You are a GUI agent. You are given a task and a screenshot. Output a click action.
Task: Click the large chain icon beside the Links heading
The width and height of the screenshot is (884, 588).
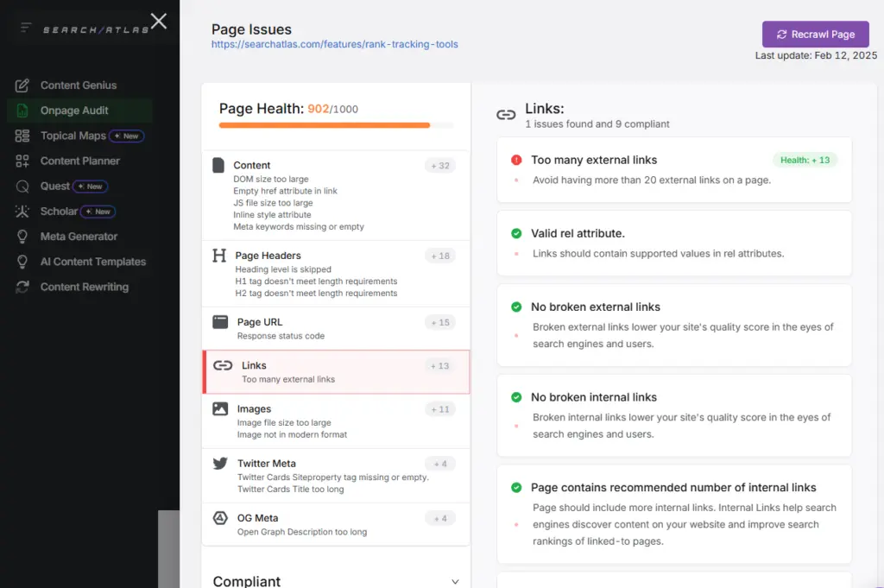click(x=506, y=115)
